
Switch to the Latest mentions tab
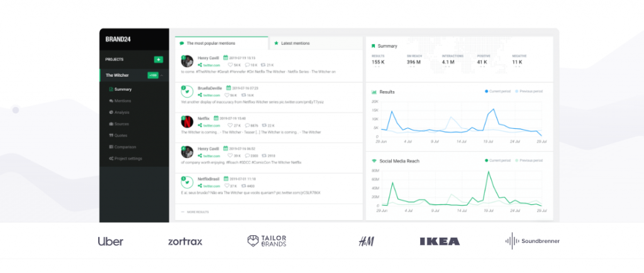click(316, 43)
